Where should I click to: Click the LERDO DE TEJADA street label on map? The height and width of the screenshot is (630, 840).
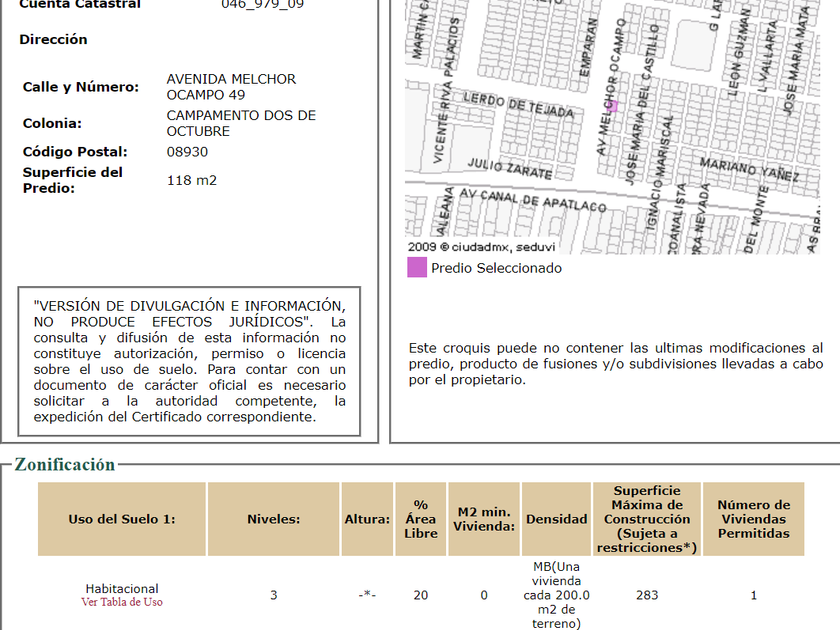519,105
